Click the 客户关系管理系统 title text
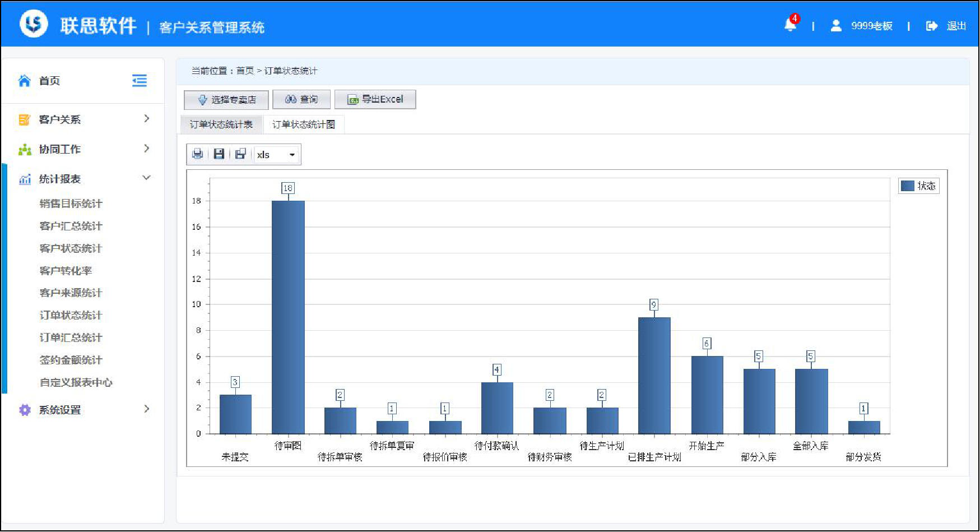 click(x=212, y=27)
